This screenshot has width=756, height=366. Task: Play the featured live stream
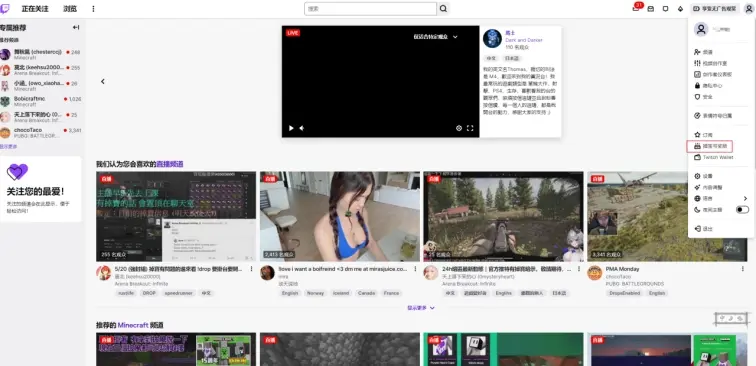[291, 128]
